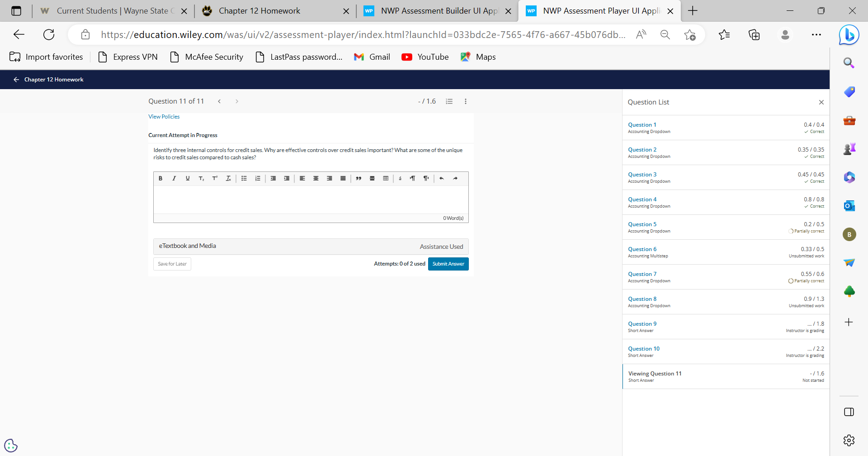Insert a numbered list
This screenshot has width=868, height=456.
click(258, 178)
